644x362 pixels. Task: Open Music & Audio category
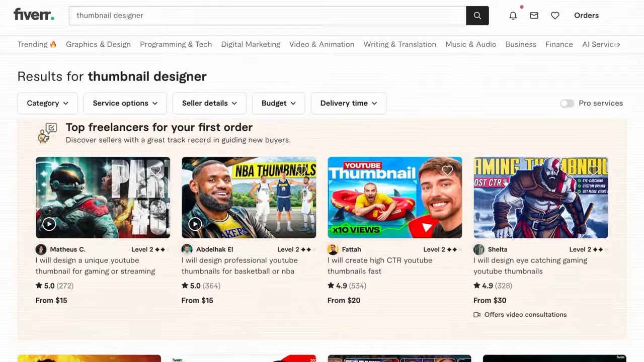coord(470,44)
